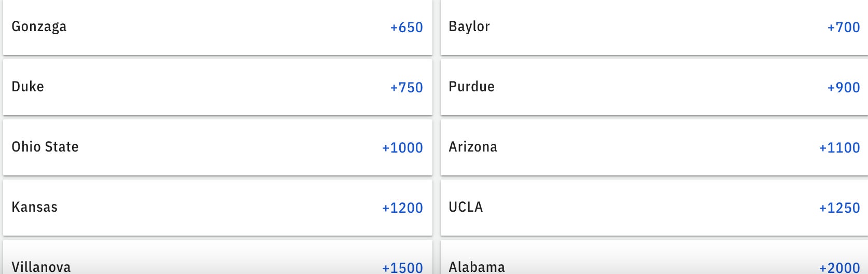Click the Baylor team name
The image size is (868, 274).
[469, 26]
